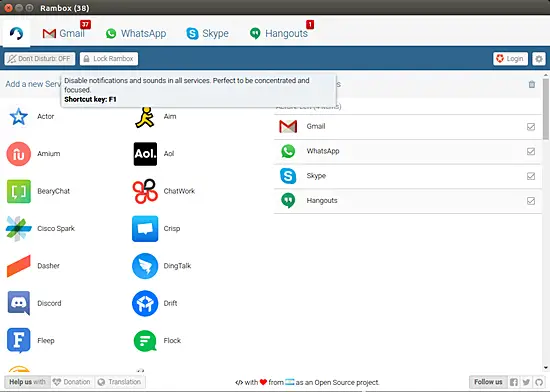The width and height of the screenshot is (550, 392).
Task: Click the Crisp service icon
Action: 145,229
